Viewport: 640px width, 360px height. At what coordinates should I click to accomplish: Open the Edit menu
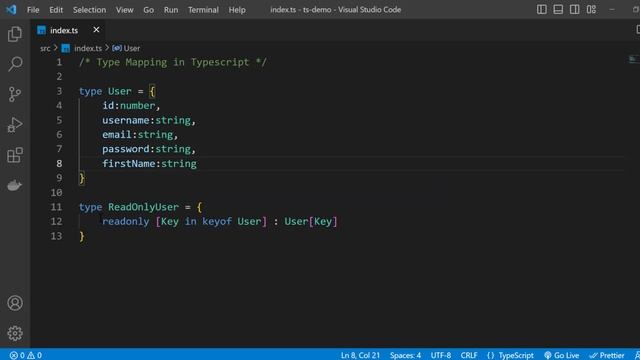pos(56,10)
